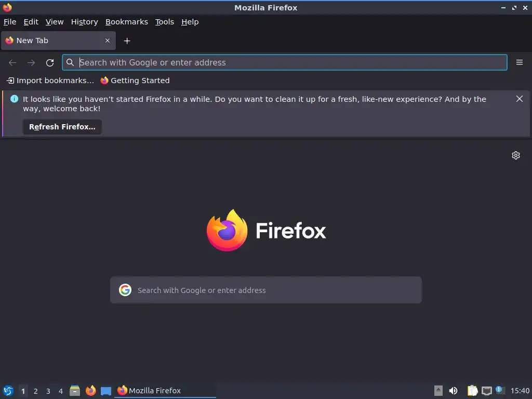Viewport: 532px width, 399px height.
Task: Switch to workspace 1
Action: [23, 391]
